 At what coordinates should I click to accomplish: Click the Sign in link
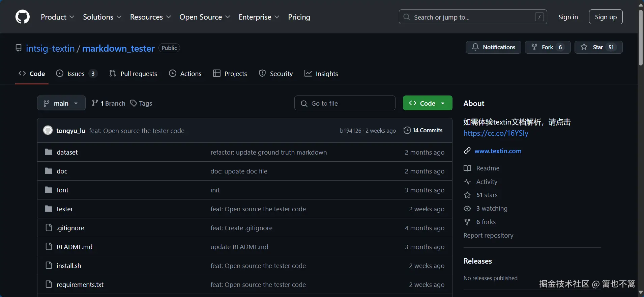pos(568,17)
